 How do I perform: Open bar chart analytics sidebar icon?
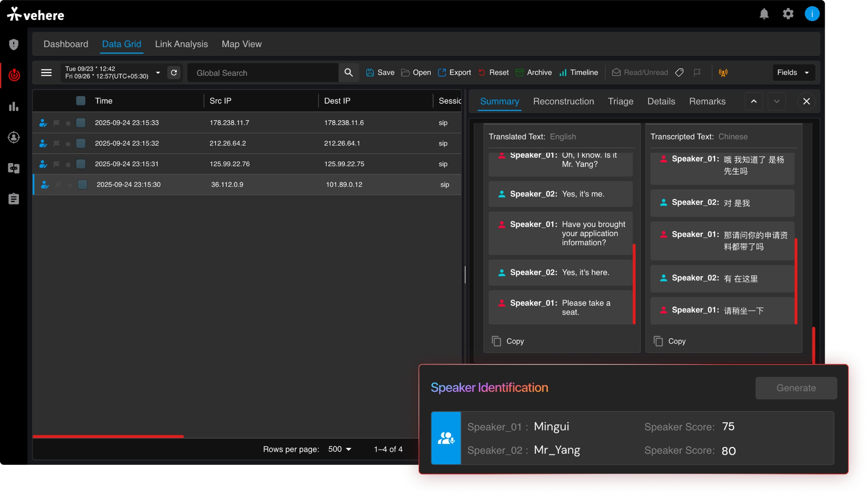14,107
